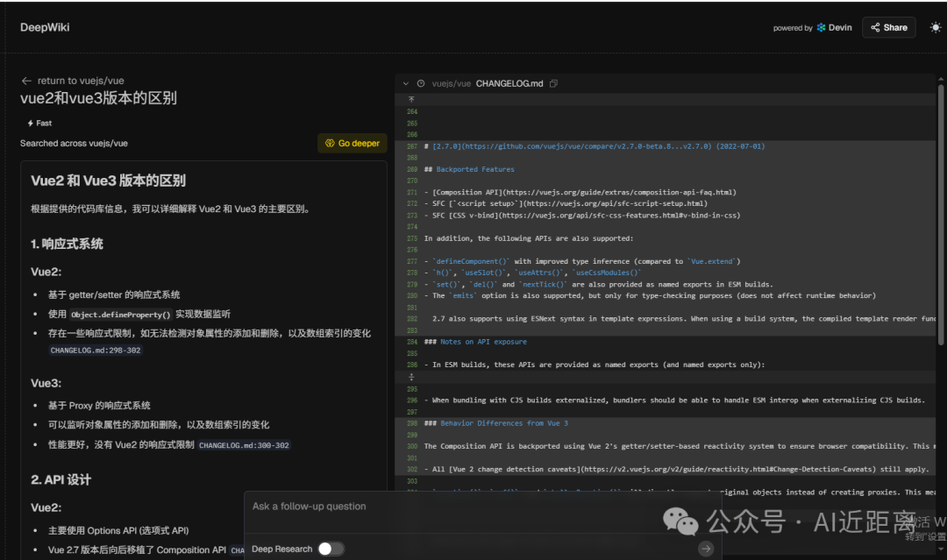The height and width of the screenshot is (560, 947).
Task: Select the Fast mode lightning label
Action: (39, 123)
